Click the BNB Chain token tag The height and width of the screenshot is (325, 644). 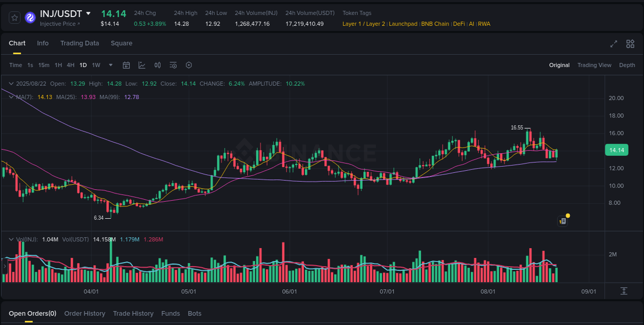point(435,24)
